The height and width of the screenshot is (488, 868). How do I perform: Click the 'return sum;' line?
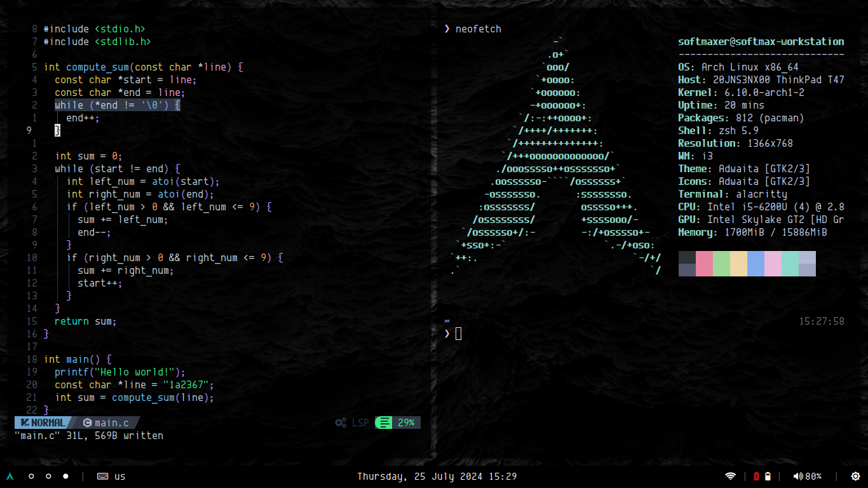(86, 321)
